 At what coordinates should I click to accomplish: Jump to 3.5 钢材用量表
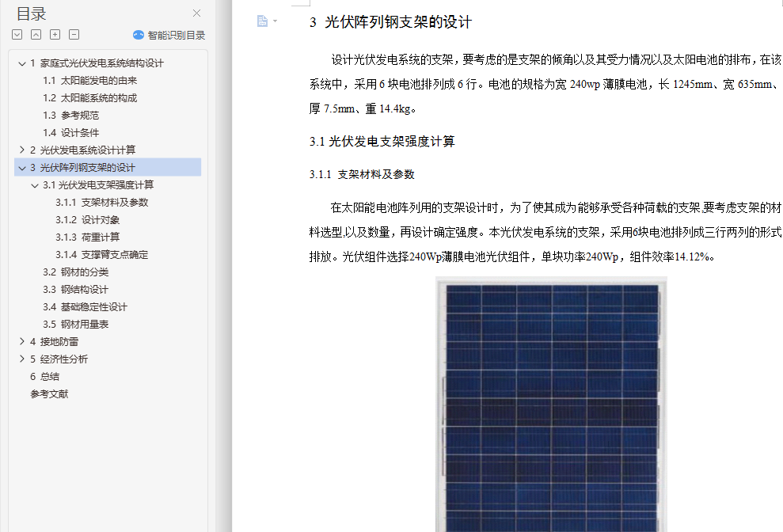coord(76,325)
